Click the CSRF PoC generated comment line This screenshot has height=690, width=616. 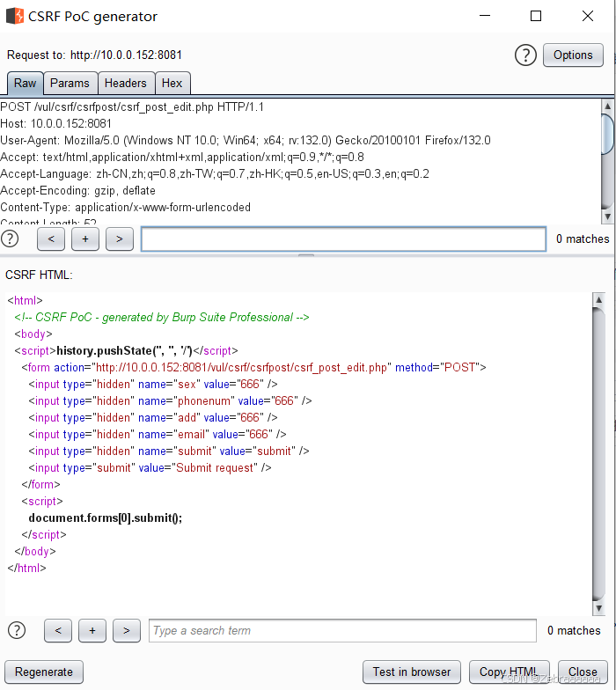point(162,317)
